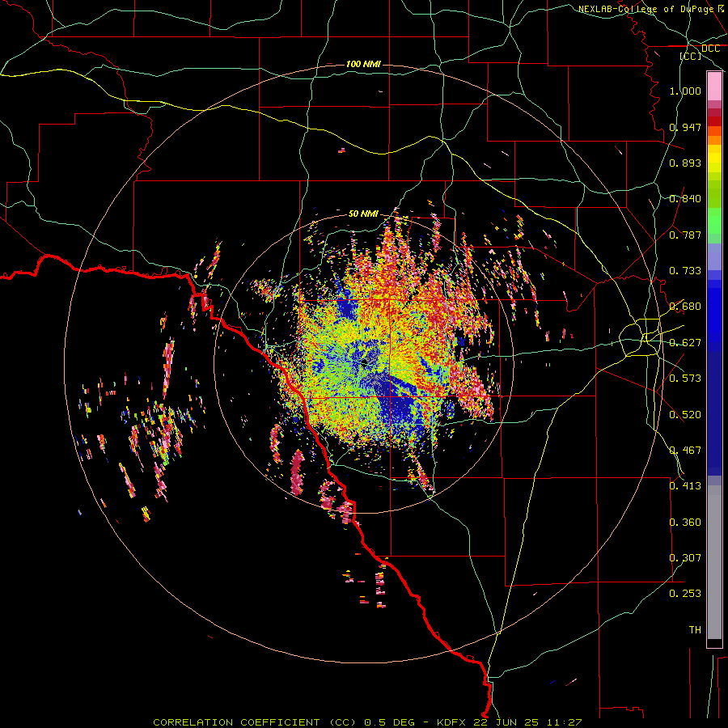Select the 100 NMI range ring label
The image size is (728, 728).
tap(363, 64)
